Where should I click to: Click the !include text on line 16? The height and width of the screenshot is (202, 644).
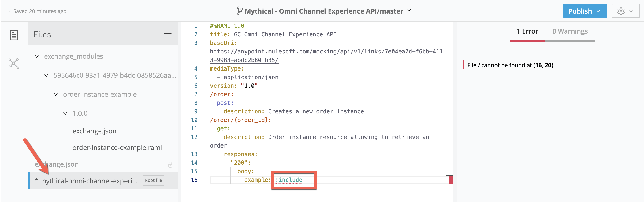point(289,180)
